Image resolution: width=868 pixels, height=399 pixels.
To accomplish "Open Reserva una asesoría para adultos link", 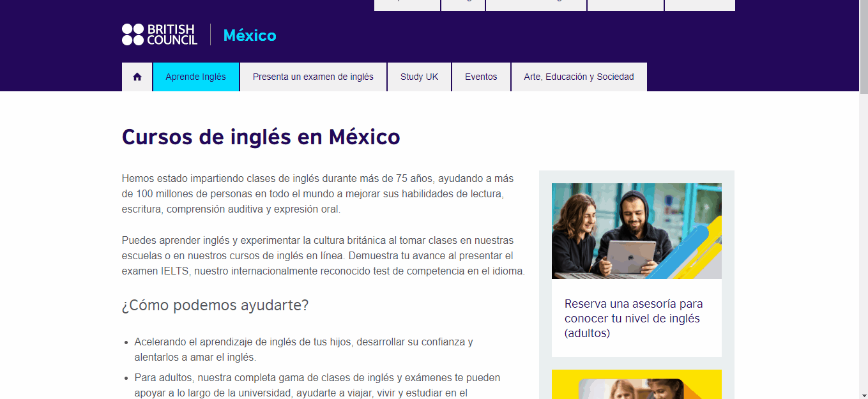I will coord(633,318).
